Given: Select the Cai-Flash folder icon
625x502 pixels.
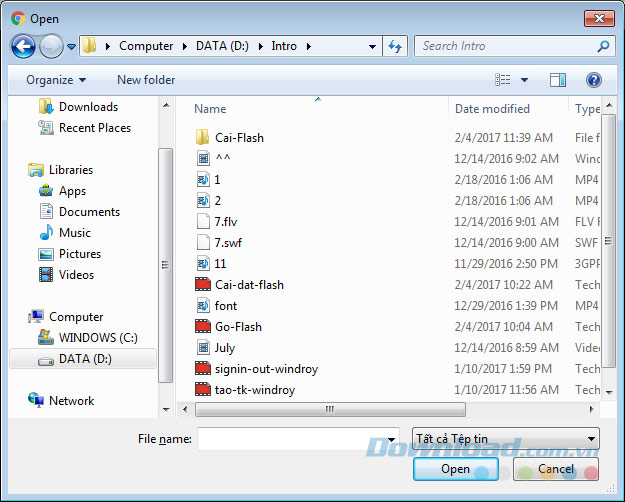Looking at the screenshot, I should pyautogui.click(x=202, y=138).
